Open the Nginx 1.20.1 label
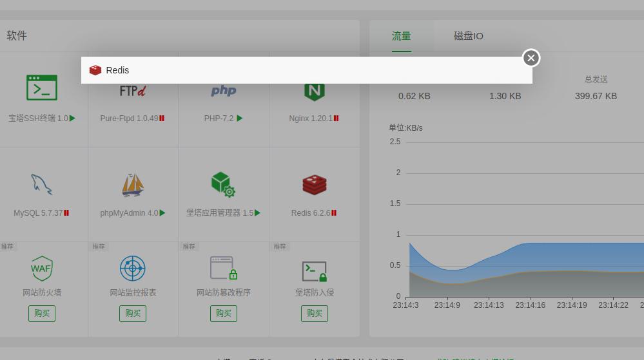644x360 pixels. click(311, 118)
